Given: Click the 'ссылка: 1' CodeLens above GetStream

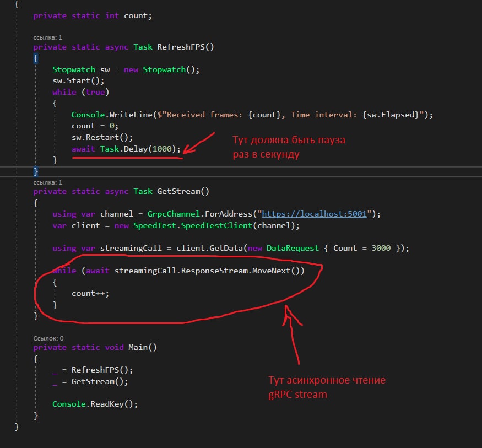Looking at the screenshot, I should [47, 182].
